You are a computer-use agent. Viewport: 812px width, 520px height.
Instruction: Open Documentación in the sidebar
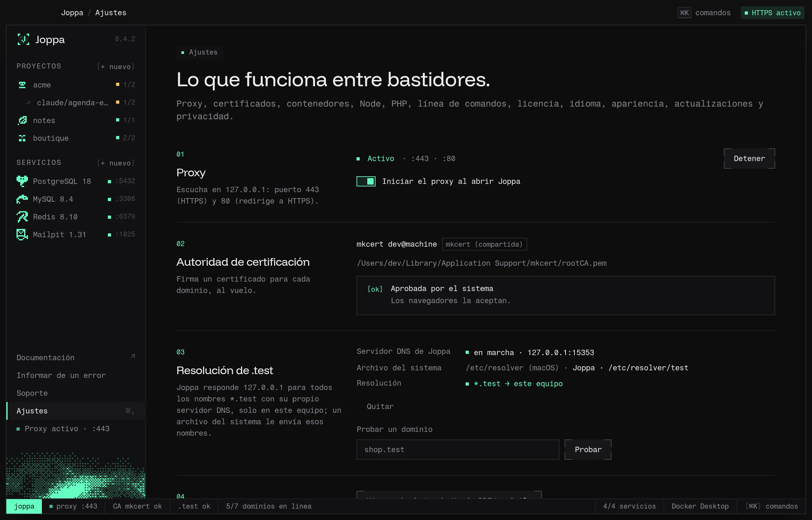point(76,358)
